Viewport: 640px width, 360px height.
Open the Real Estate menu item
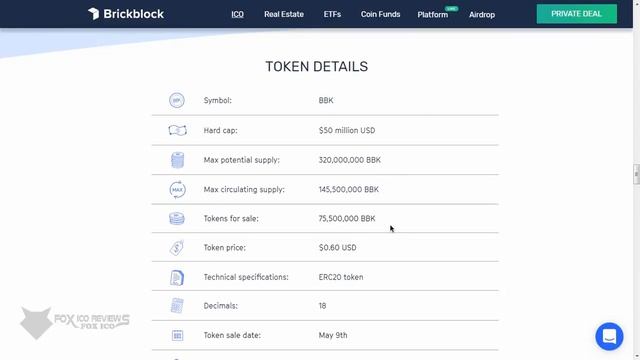coord(284,14)
